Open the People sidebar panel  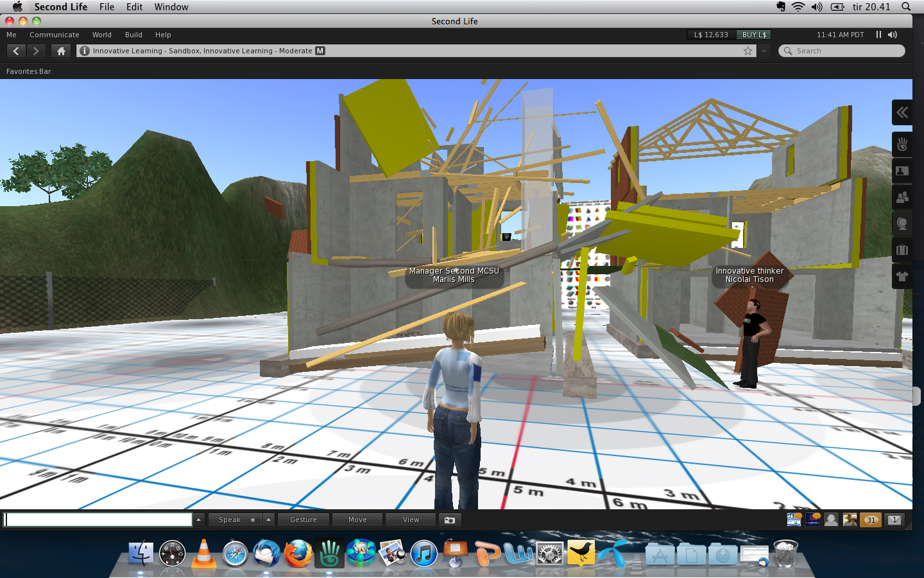[x=902, y=198]
